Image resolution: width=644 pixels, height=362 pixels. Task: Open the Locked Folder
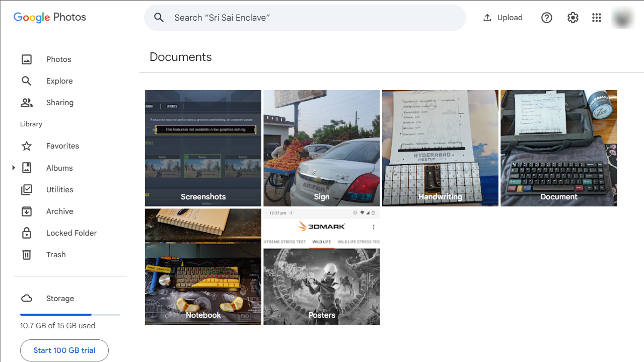[x=71, y=233]
